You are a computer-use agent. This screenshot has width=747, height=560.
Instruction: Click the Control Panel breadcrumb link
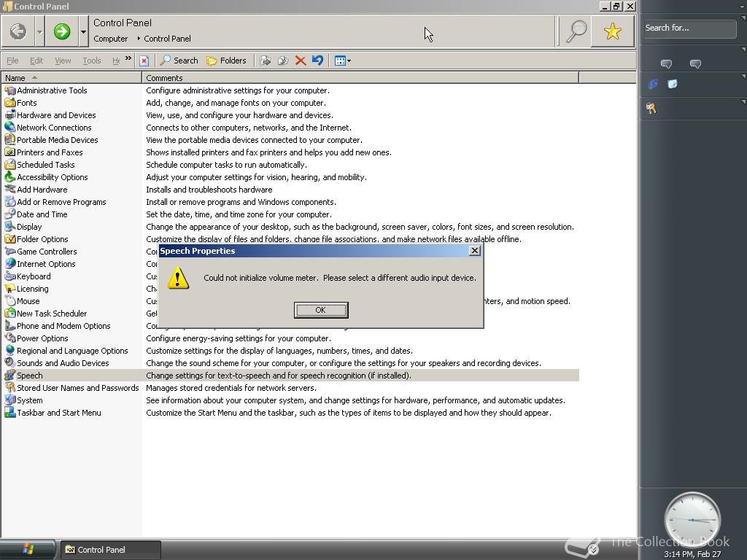[167, 39]
